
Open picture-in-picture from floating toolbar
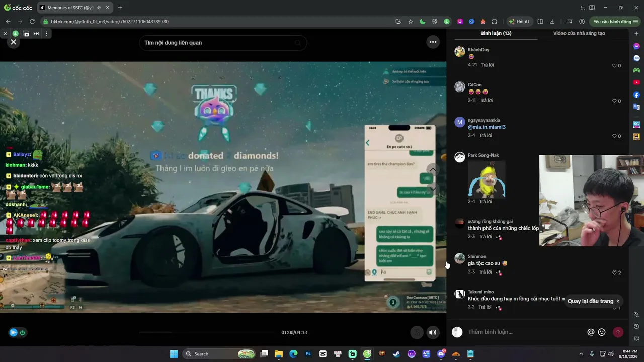tap(26, 34)
